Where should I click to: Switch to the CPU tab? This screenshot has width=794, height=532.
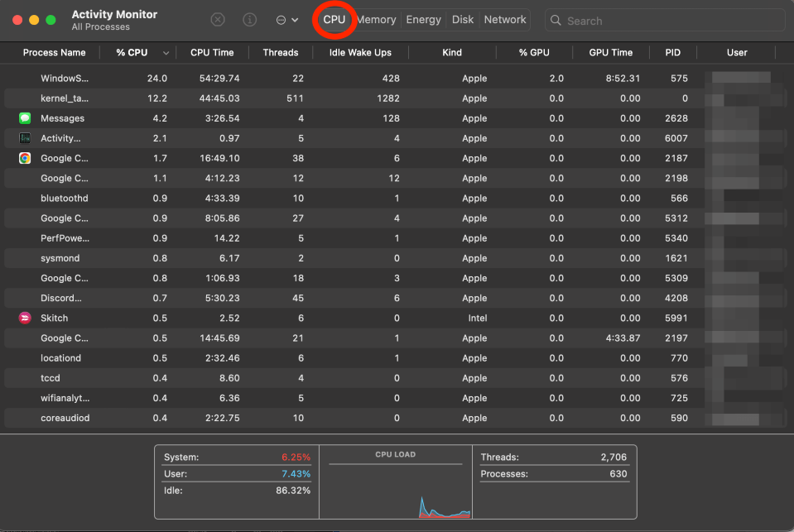coord(334,20)
